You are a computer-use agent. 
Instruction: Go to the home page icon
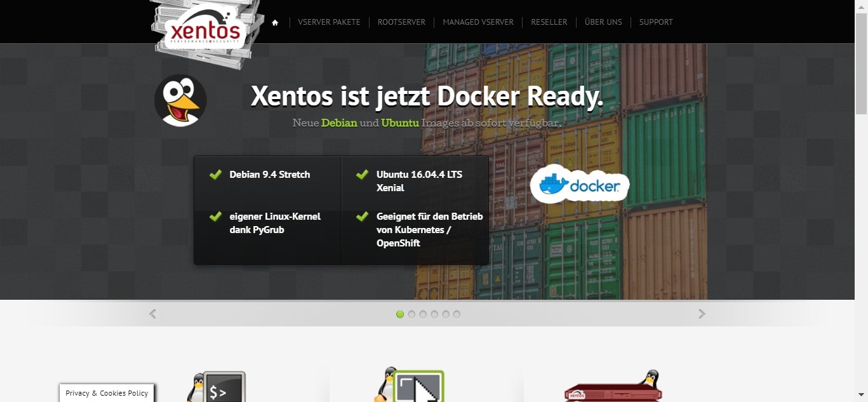tap(275, 22)
